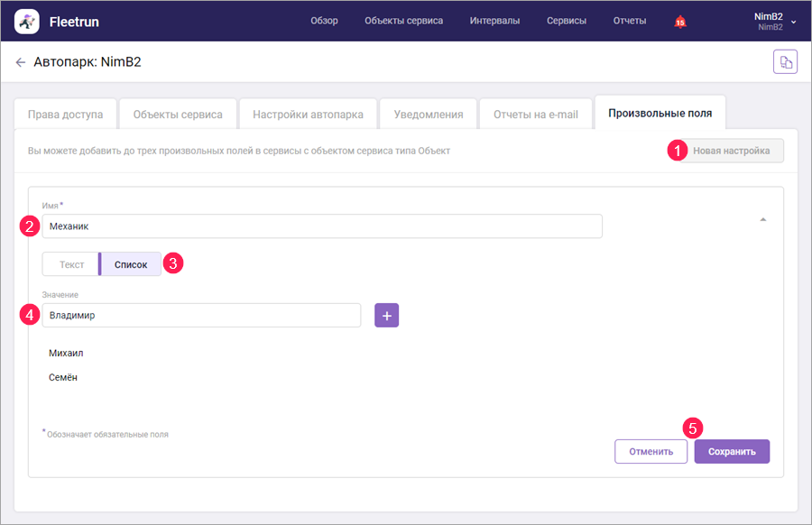Click the Сохранить button
This screenshot has width=812, height=525.
pyautogui.click(x=732, y=451)
